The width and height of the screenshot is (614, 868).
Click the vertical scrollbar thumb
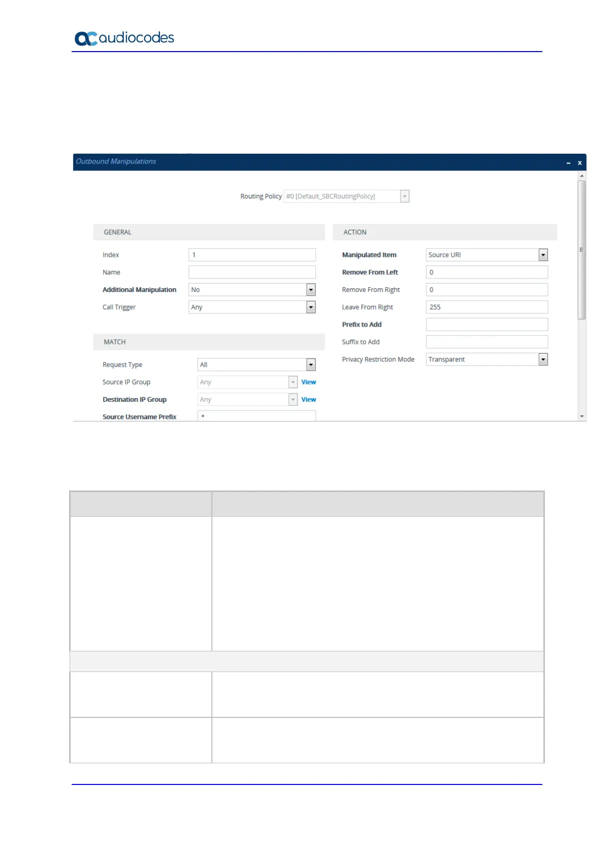tap(582, 250)
